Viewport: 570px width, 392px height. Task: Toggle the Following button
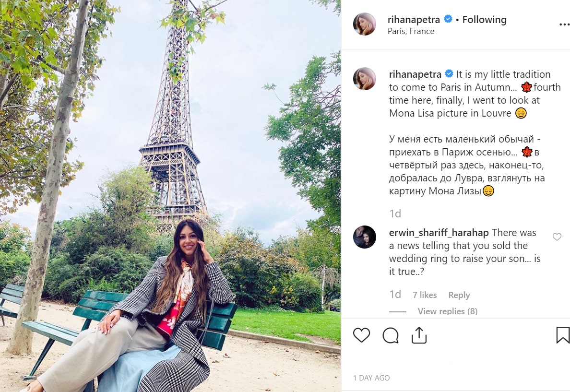click(484, 20)
